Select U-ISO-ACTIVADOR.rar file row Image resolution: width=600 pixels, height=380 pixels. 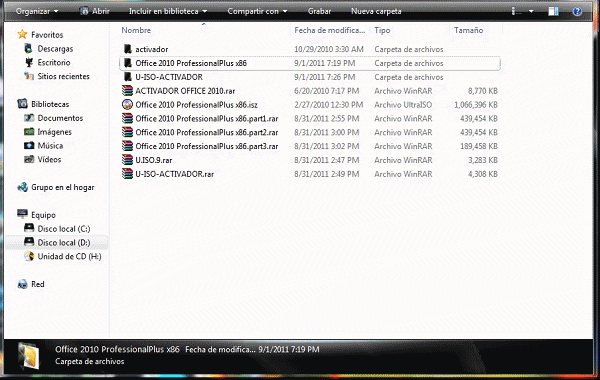click(x=310, y=174)
